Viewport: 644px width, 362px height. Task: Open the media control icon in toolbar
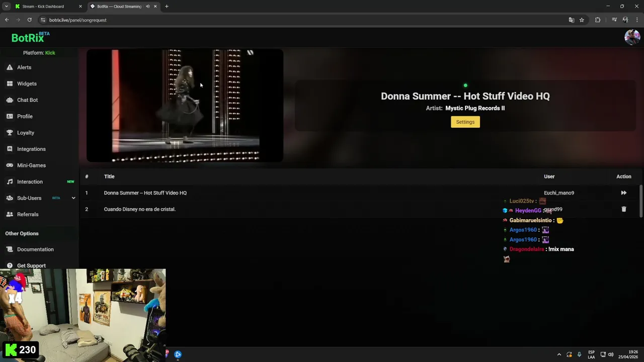614,20
